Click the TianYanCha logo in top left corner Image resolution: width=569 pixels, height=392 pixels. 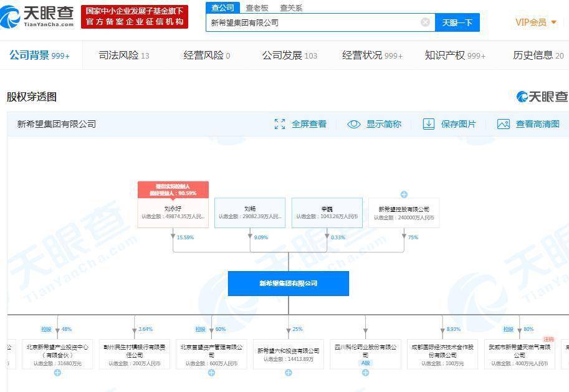click(x=39, y=15)
